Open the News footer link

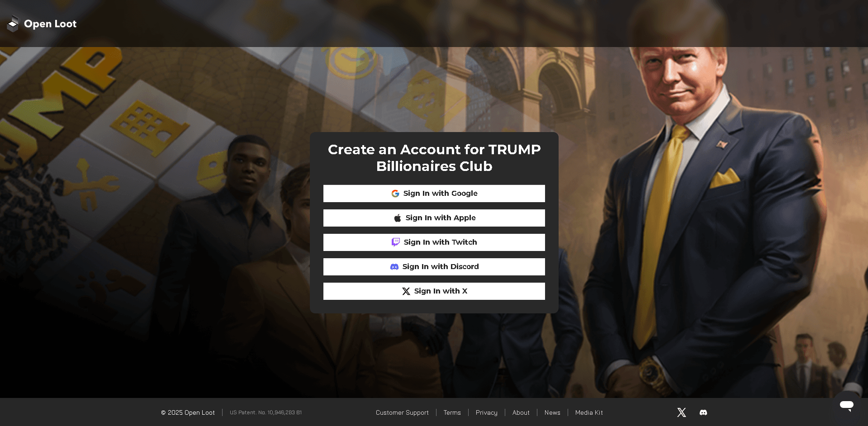point(552,412)
